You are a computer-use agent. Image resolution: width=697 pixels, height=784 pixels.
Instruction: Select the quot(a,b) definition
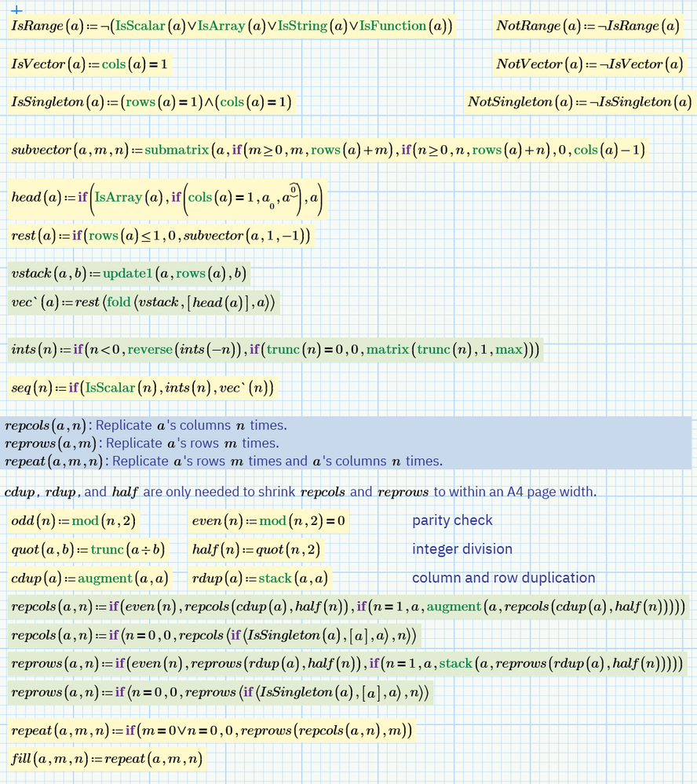88,549
